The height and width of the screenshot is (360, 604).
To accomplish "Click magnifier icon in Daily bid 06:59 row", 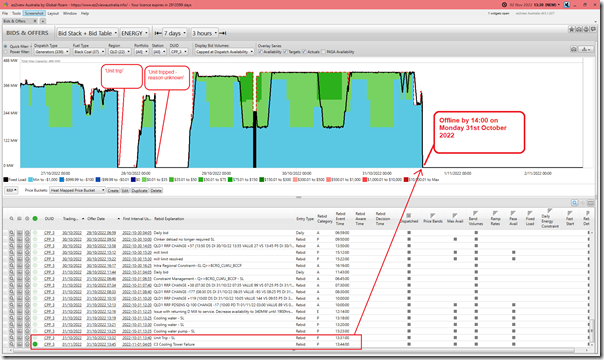I will click(12, 233).
